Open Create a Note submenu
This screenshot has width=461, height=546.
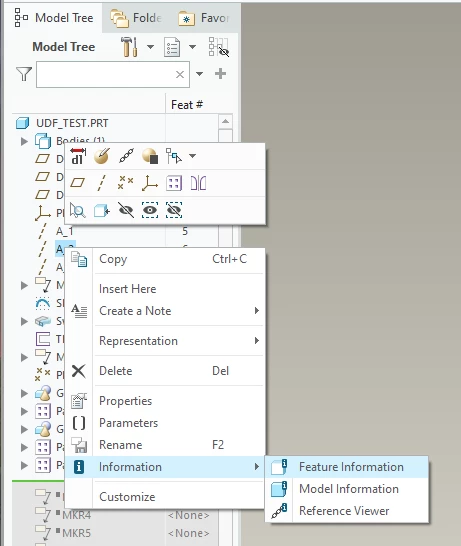(165, 311)
